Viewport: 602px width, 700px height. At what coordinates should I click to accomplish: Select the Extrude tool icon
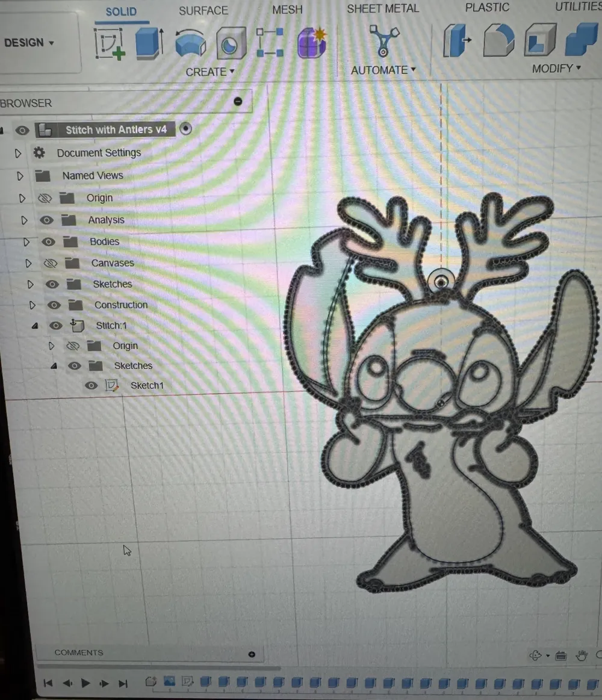149,43
